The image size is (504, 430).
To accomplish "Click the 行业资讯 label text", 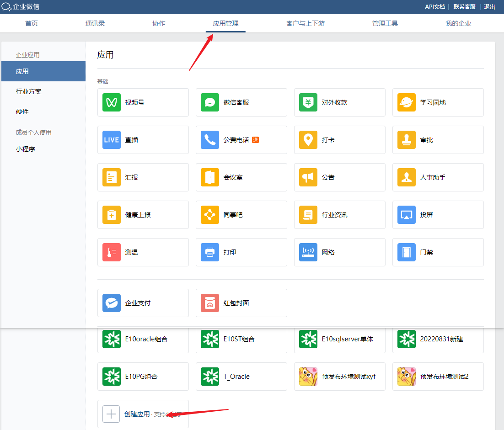I will click(335, 215).
